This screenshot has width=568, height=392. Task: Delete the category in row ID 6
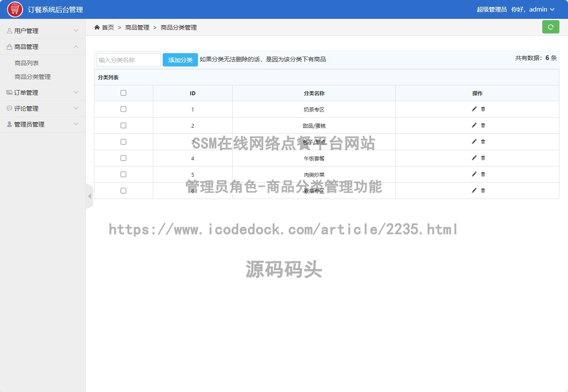coord(483,190)
